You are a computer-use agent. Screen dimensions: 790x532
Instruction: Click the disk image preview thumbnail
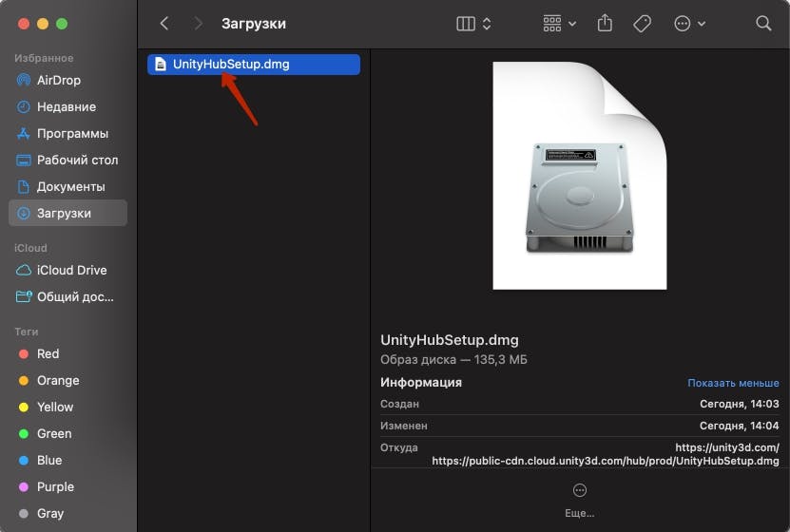click(x=579, y=176)
